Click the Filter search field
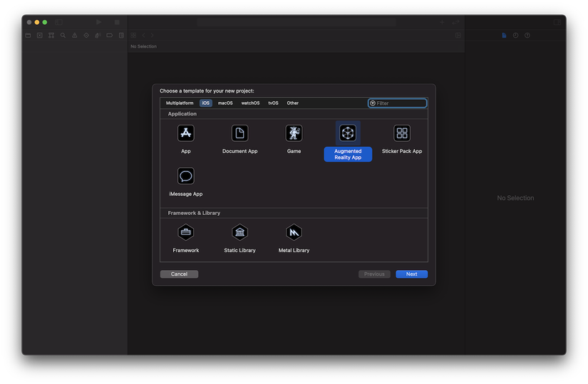588x384 pixels. [x=397, y=103]
